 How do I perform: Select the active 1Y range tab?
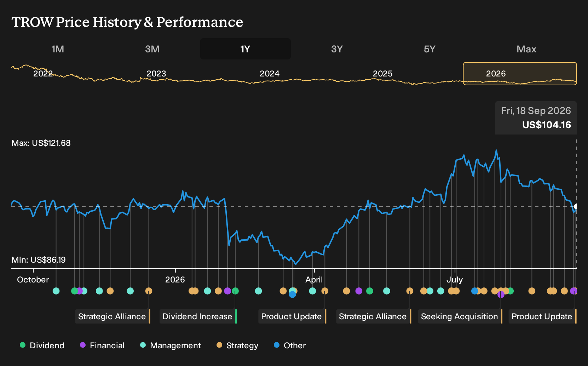click(x=246, y=49)
